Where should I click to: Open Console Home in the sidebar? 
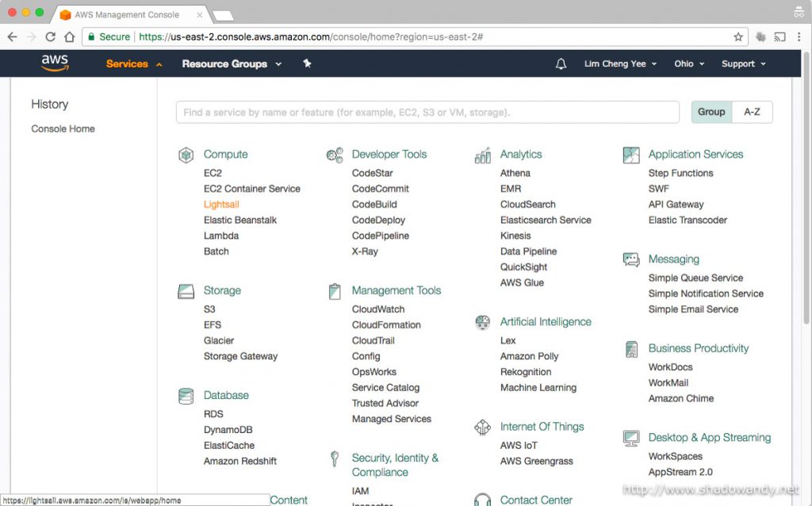(x=63, y=128)
